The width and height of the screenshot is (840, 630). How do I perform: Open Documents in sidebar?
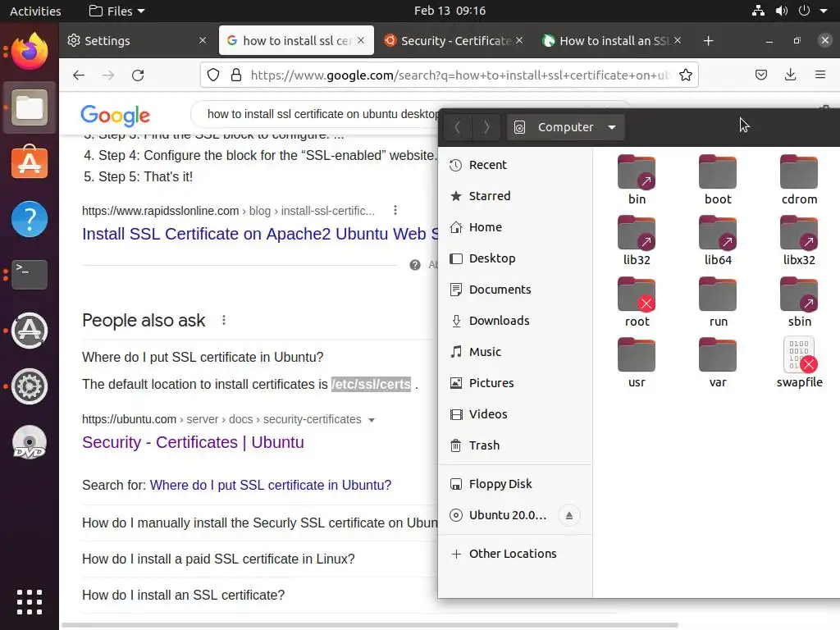tap(515, 290)
